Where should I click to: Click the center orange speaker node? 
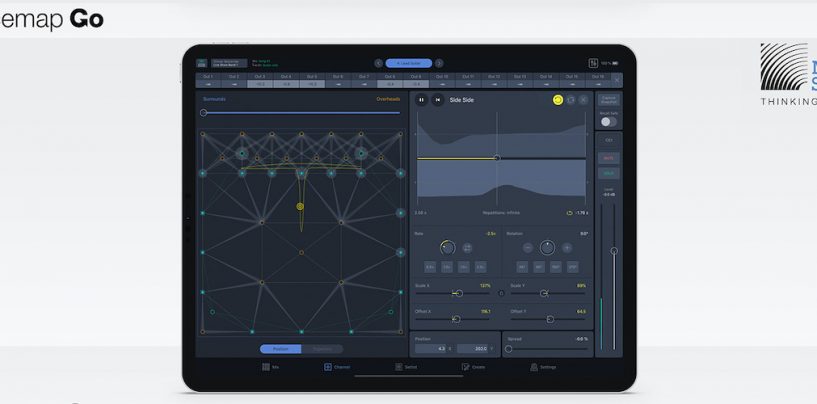tap(301, 252)
